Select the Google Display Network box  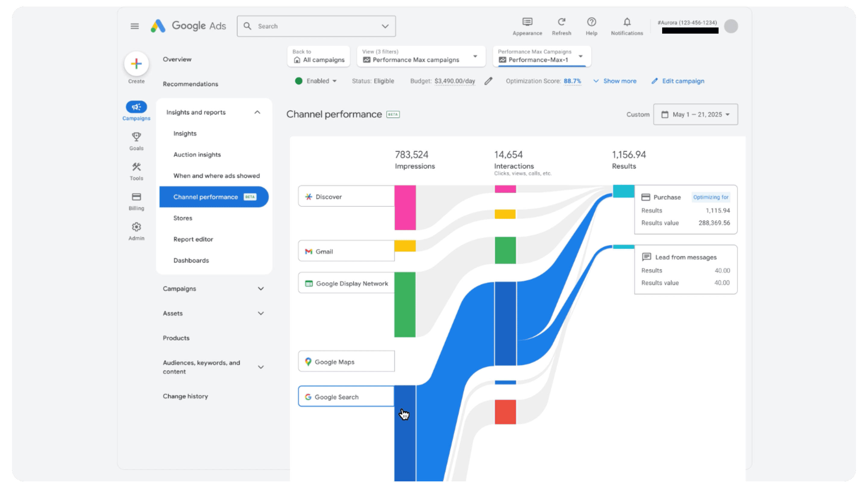pos(346,283)
